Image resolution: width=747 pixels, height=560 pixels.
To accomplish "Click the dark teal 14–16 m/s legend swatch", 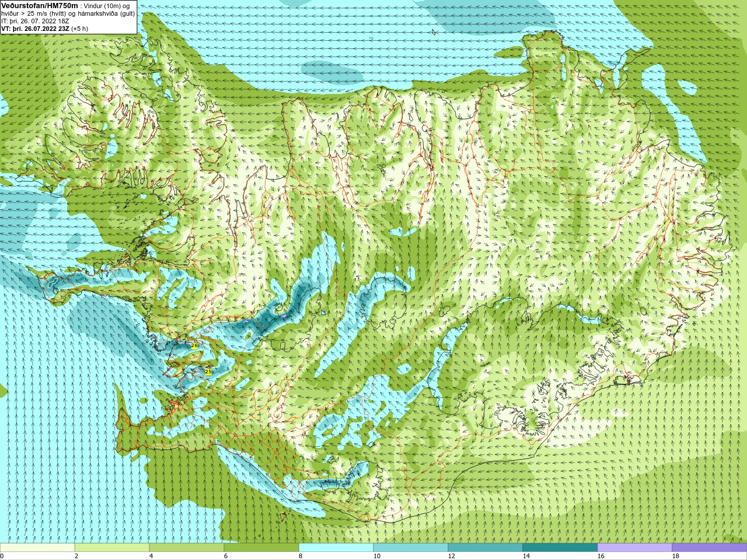I will (x=560, y=548).
